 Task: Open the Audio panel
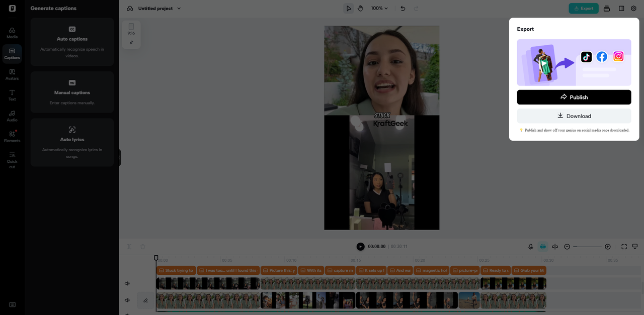click(12, 116)
